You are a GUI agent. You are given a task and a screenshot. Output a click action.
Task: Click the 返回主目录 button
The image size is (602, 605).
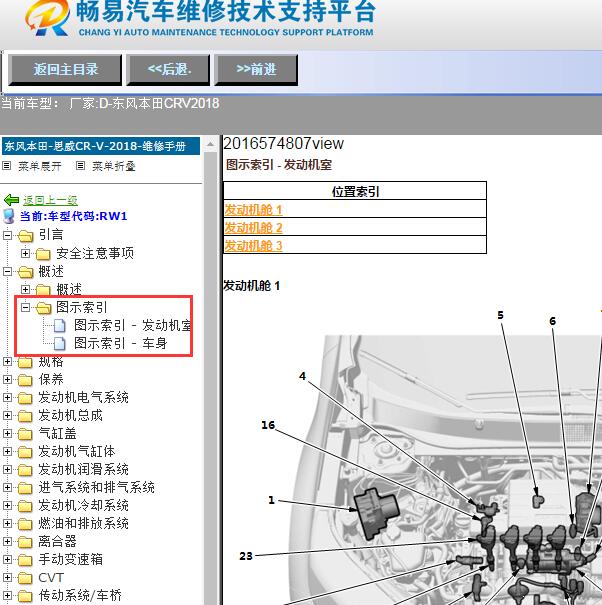(65, 70)
